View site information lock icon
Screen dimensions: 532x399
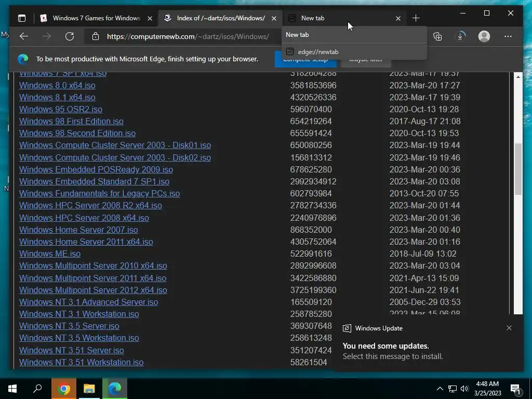tap(96, 36)
